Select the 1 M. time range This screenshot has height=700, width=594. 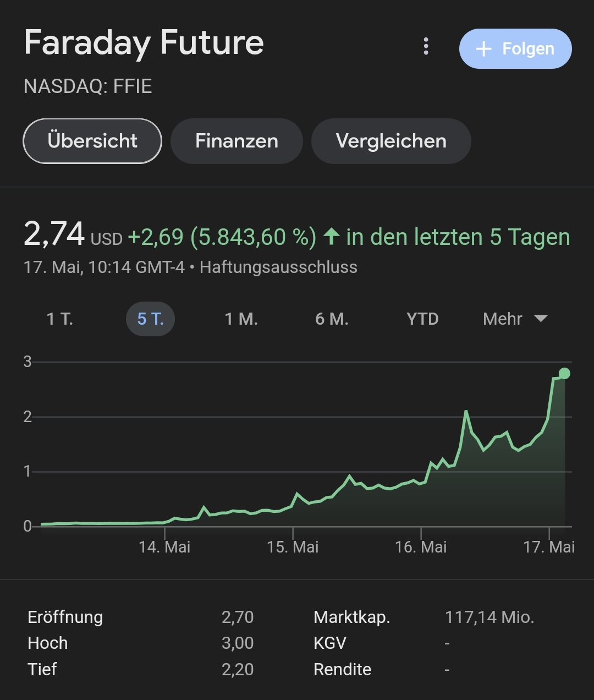pos(241,319)
